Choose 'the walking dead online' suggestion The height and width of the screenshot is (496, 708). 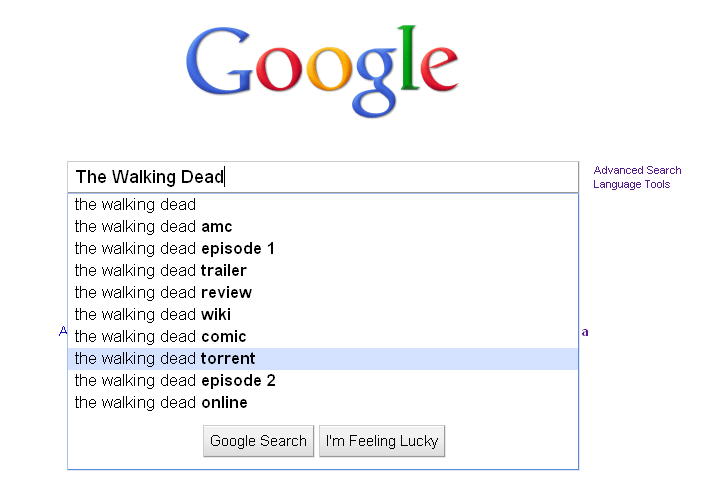pyautogui.click(x=323, y=403)
